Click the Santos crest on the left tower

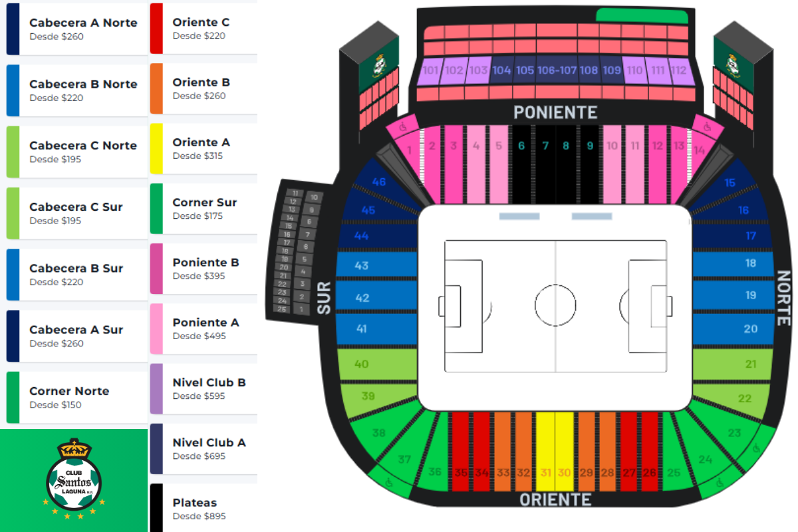click(379, 65)
